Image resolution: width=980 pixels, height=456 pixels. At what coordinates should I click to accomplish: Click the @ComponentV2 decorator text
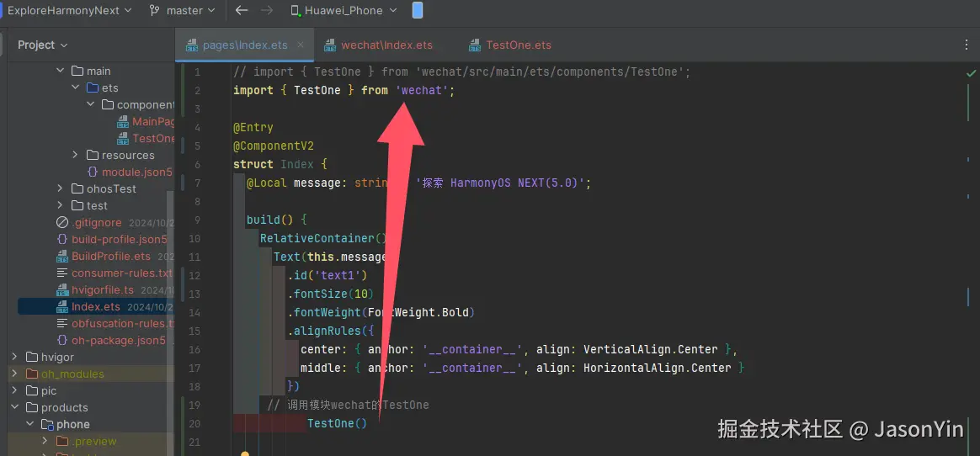click(273, 146)
